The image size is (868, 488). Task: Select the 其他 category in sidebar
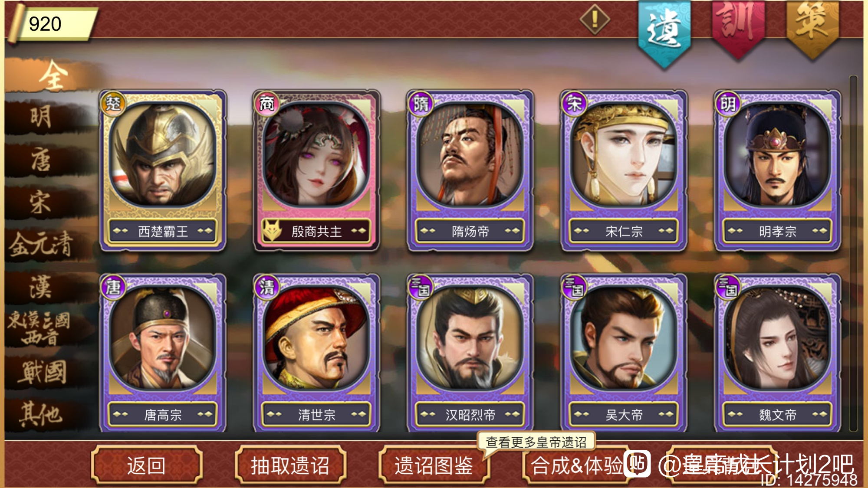pyautogui.click(x=41, y=414)
